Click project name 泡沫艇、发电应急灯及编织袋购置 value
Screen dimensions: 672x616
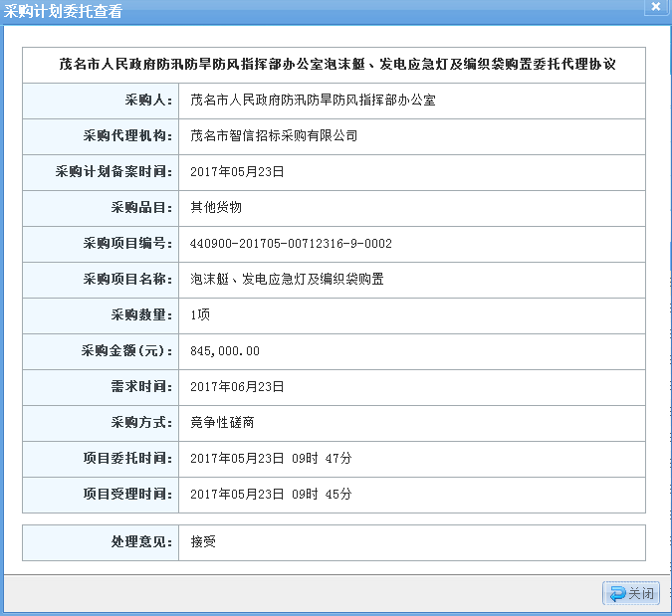coord(287,280)
